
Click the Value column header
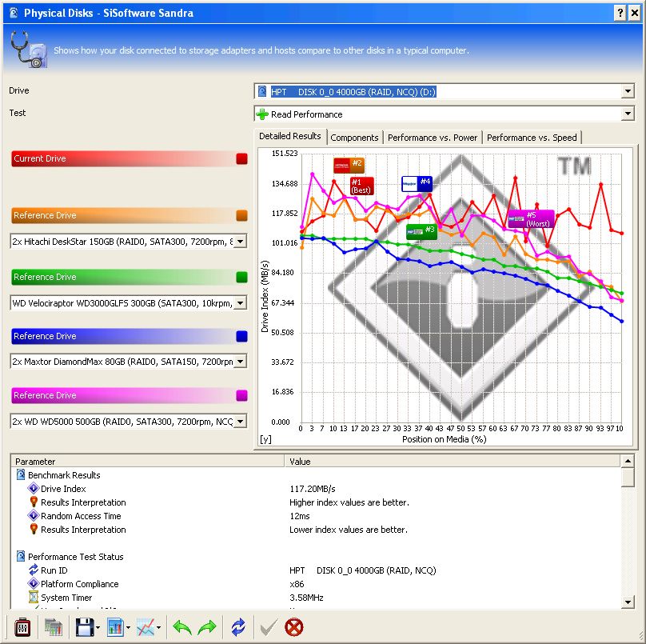tap(453, 462)
